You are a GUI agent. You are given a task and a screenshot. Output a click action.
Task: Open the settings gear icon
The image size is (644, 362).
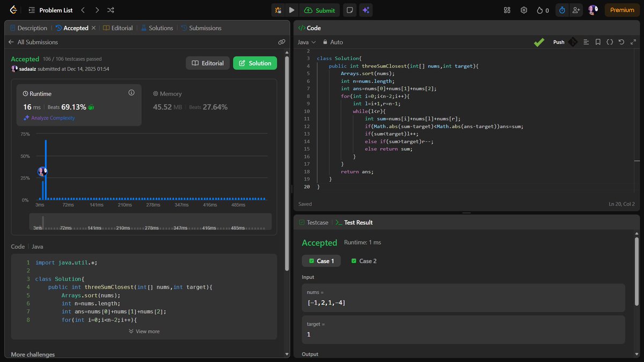click(x=524, y=10)
